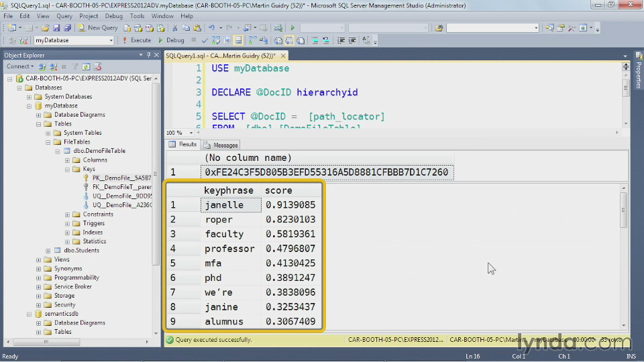Open the Debug menu
The height and width of the screenshot is (362, 644).
[x=114, y=16]
